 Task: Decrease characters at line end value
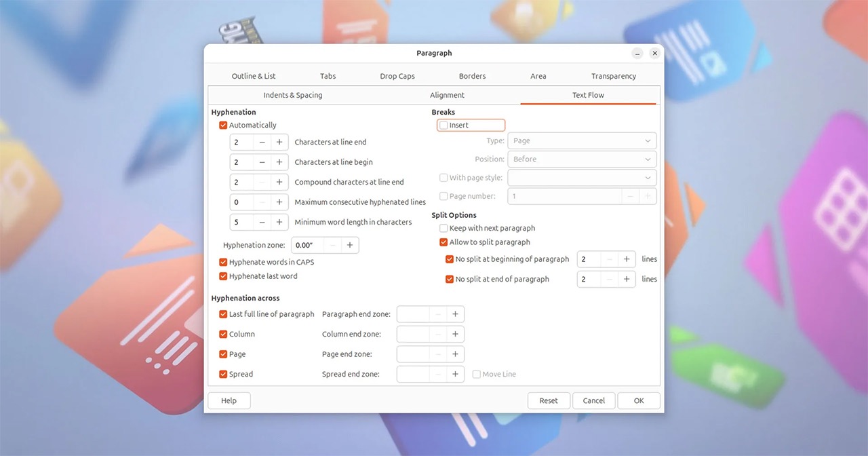[x=262, y=142]
